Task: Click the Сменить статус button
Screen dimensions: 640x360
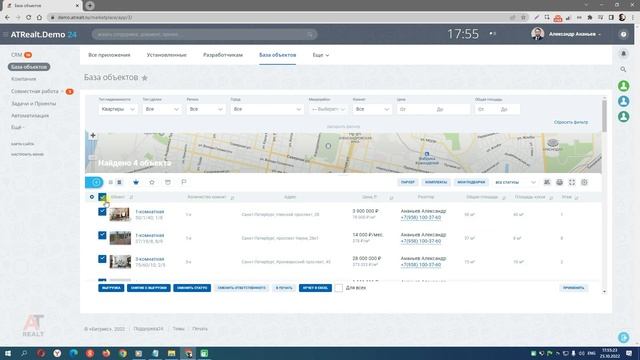Action: [192, 288]
